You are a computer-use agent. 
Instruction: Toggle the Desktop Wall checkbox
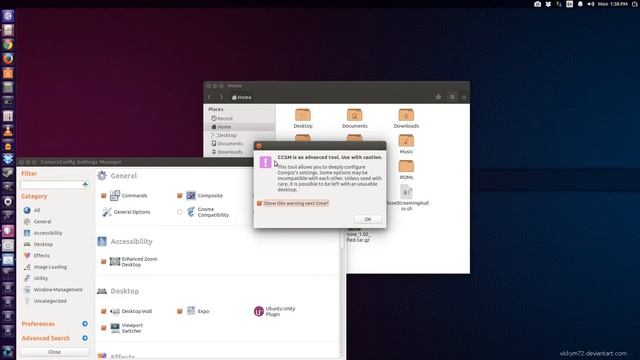pyautogui.click(x=104, y=311)
